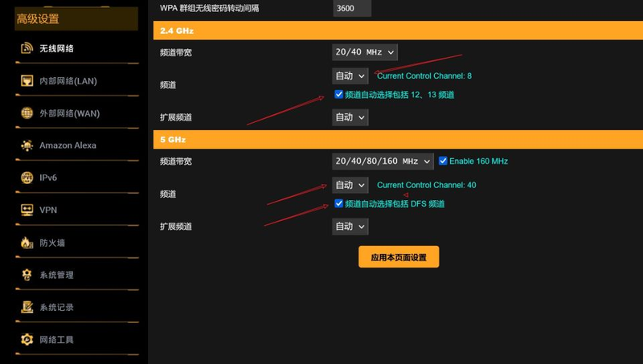The height and width of the screenshot is (364, 643).
Task: Click the firewall (防火墙) flame icon
Action: 27,243
